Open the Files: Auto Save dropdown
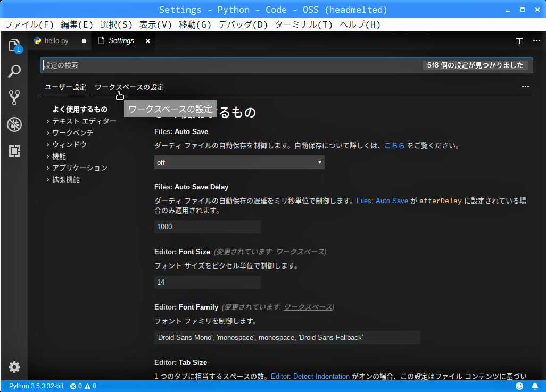Image resolution: width=546 pixels, height=392 pixels. 239,162
